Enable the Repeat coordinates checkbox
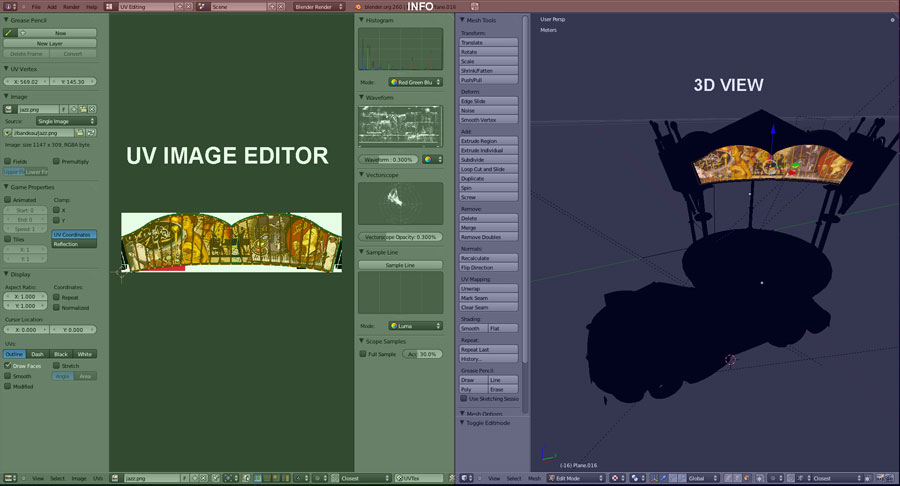The image size is (900, 486). (56, 297)
